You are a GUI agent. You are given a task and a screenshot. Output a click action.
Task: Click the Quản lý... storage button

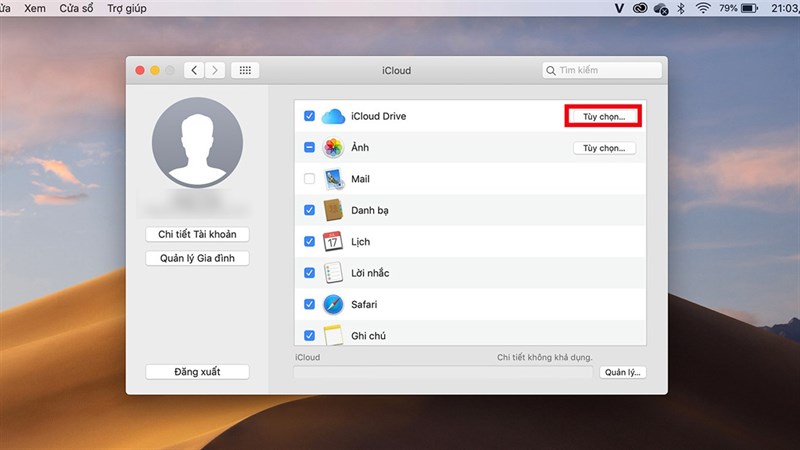click(622, 372)
